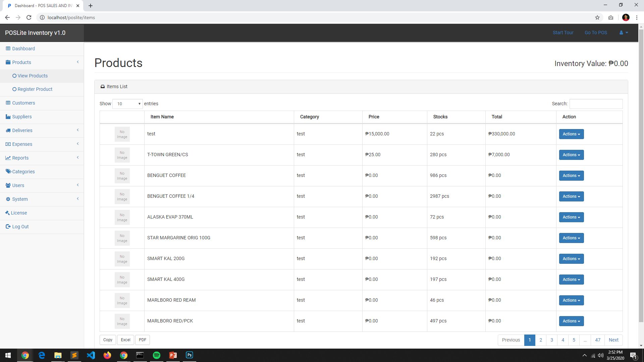The width and height of the screenshot is (644, 362).
Task: Sort by Price column header
Action: [x=394, y=117]
